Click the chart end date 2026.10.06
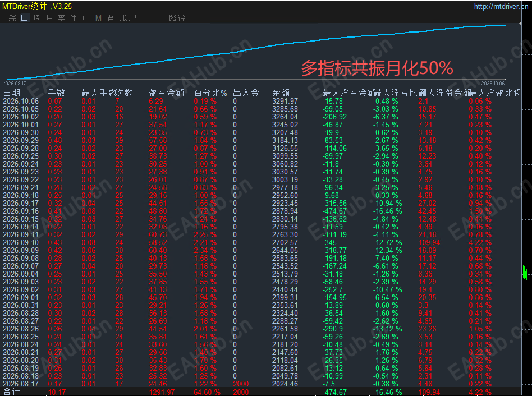The image size is (532, 396). tap(493, 83)
